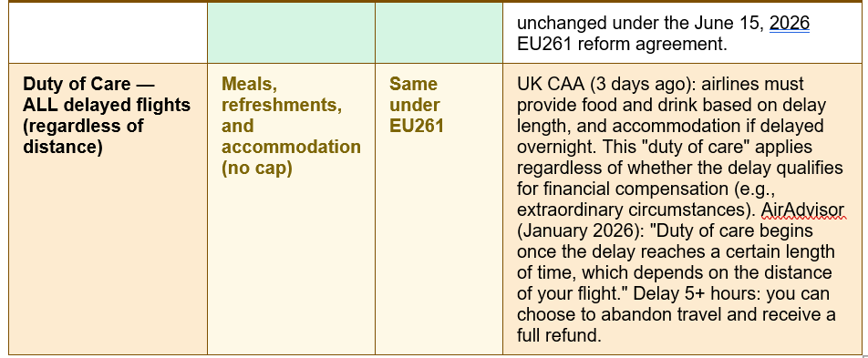Image resolution: width=868 pixels, height=358 pixels.
Task: Click the gold "accommodation" word in second column
Action: pos(291,148)
